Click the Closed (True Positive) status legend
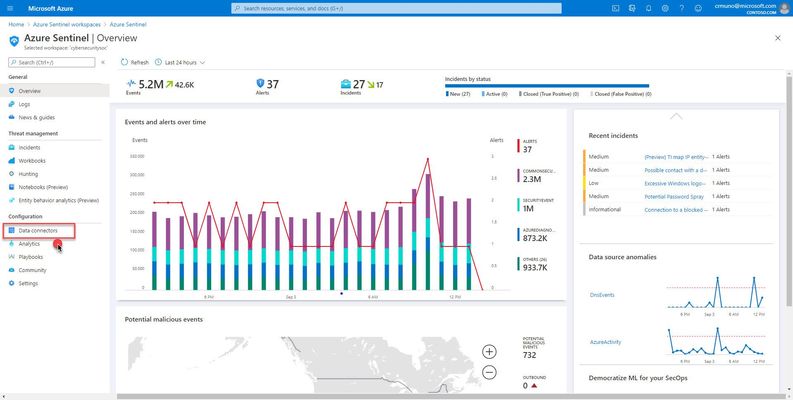The width and height of the screenshot is (793, 400). [x=549, y=94]
